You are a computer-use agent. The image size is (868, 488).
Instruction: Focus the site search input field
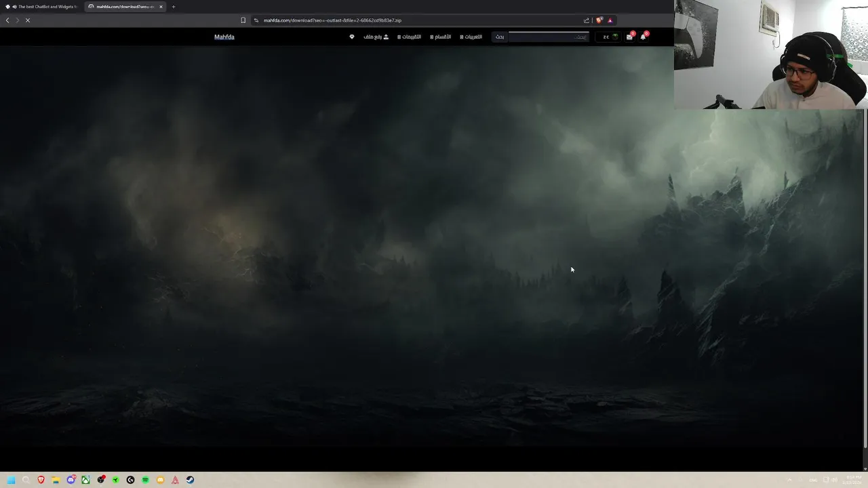click(549, 37)
